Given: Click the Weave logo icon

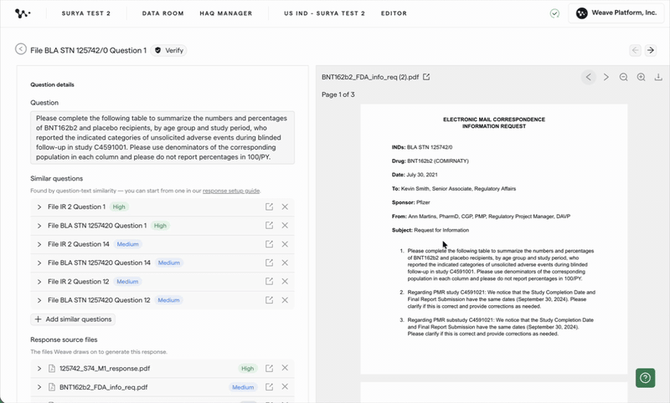Looking at the screenshot, I should click(23, 13).
